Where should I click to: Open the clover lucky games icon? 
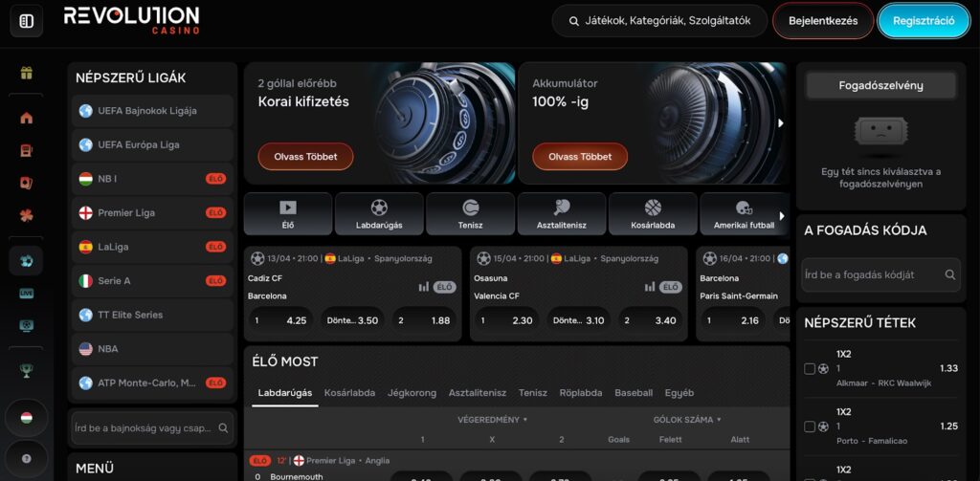click(x=26, y=215)
